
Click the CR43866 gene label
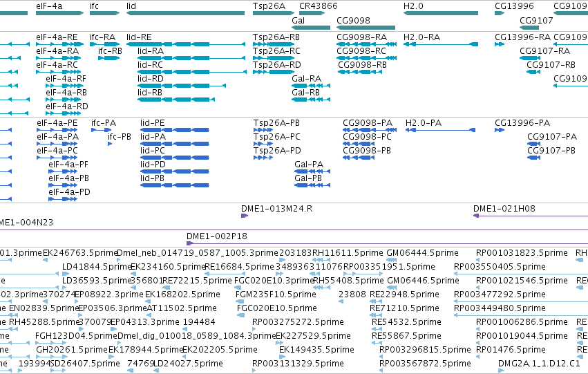tap(319, 6)
